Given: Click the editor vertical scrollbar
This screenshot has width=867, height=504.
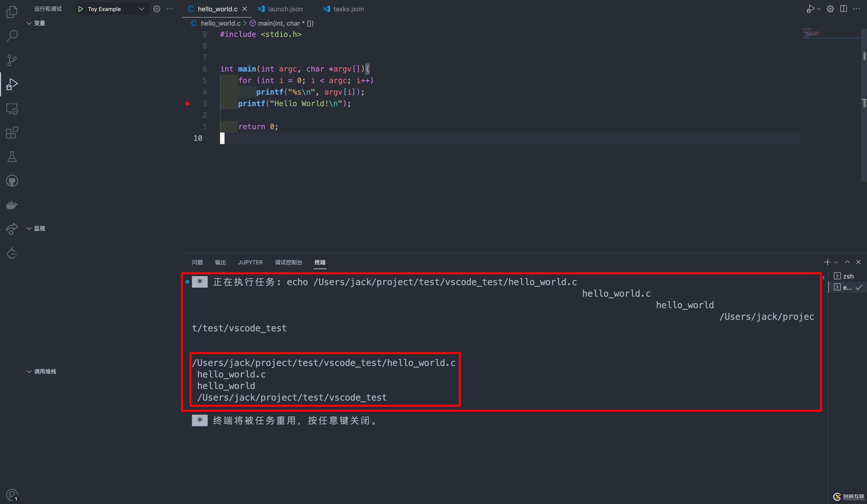Looking at the screenshot, I should pyautogui.click(x=864, y=105).
